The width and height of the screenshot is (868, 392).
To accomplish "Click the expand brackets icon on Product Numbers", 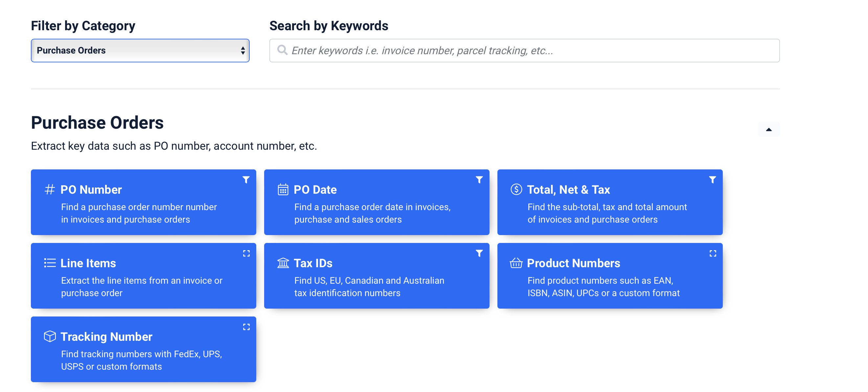I will (713, 253).
